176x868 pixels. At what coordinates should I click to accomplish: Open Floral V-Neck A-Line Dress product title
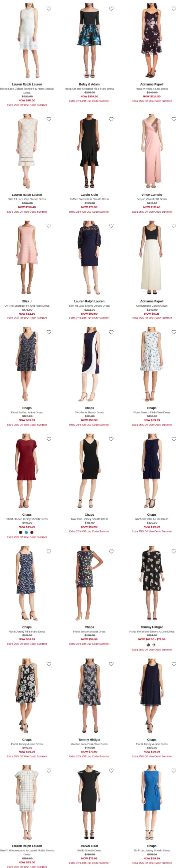pos(152,89)
